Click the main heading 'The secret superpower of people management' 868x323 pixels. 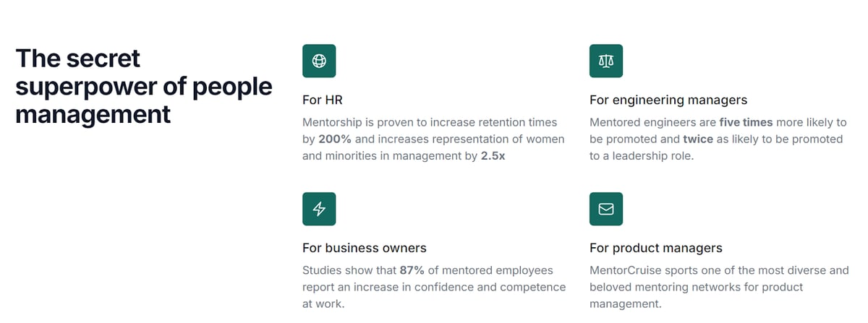(x=144, y=86)
